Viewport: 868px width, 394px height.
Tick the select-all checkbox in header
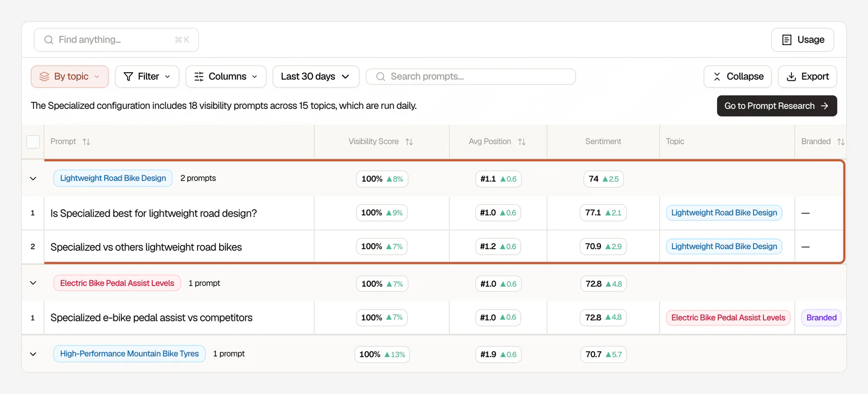point(33,141)
